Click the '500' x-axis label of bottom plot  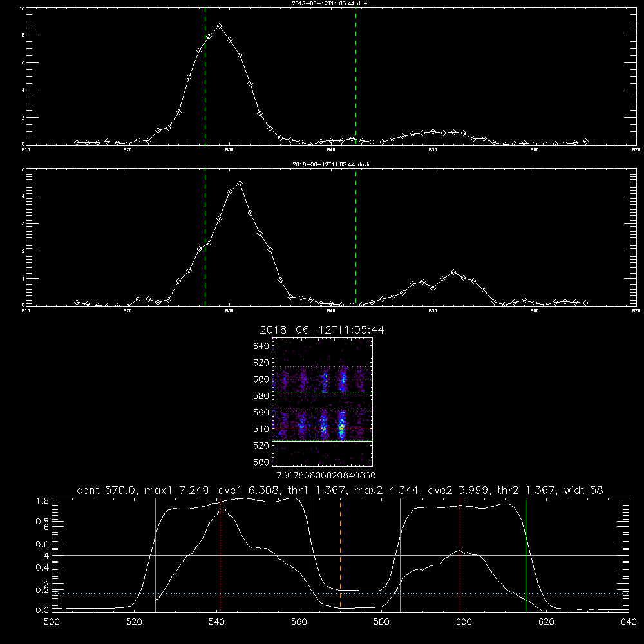click(x=52, y=622)
